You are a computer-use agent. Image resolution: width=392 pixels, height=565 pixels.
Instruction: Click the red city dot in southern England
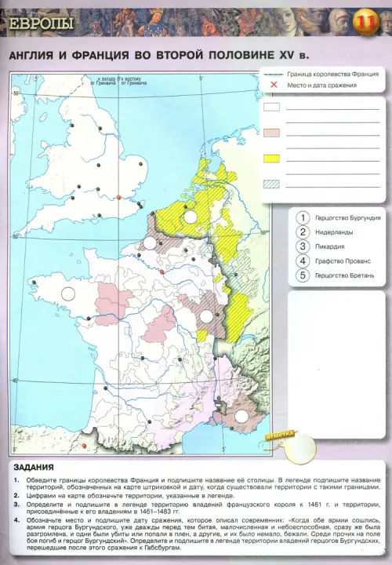(119, 198)
